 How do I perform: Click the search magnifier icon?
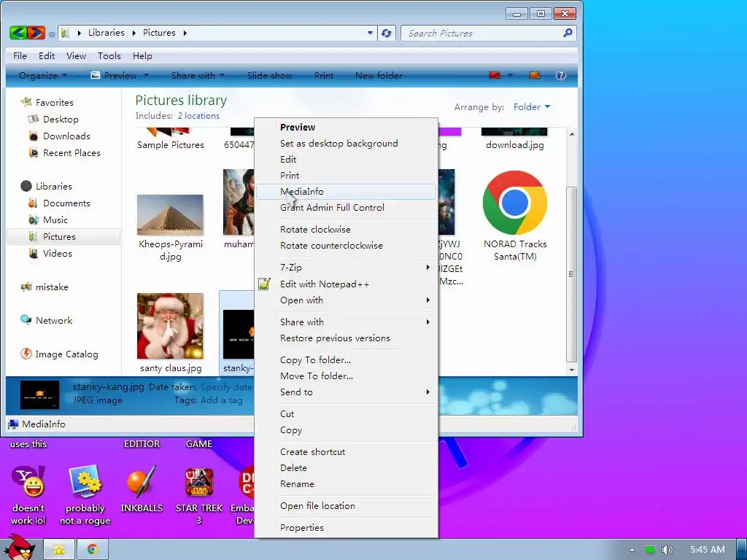(568, 33)
